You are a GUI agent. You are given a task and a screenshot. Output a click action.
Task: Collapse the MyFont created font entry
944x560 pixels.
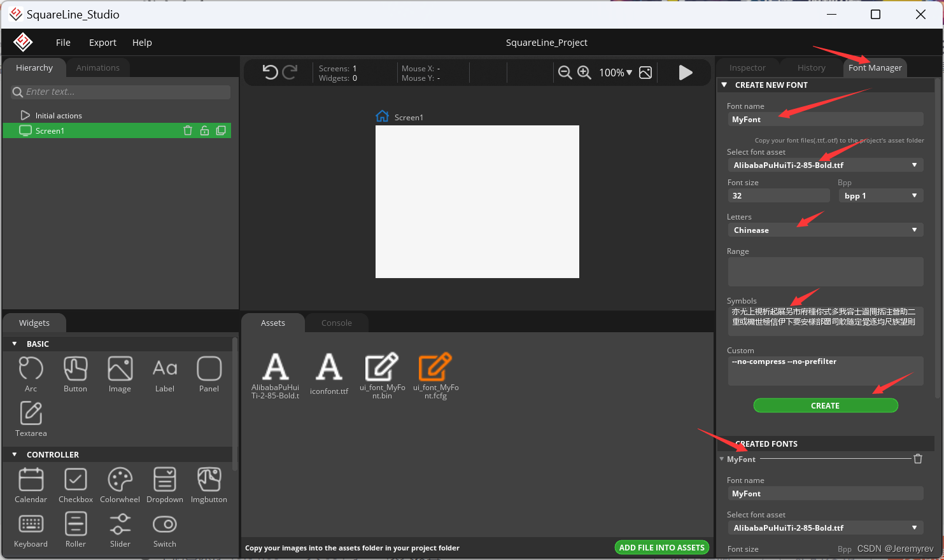[722, 459]
